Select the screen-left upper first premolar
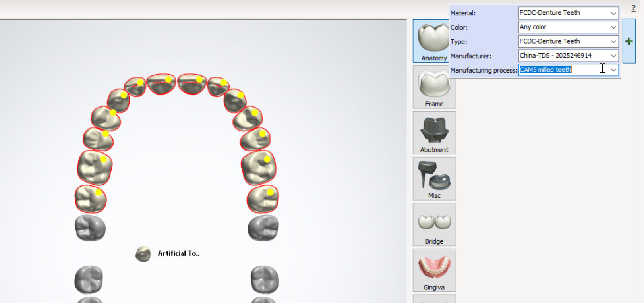This screenshot has height=303, width=644. (x=106, y=118)
